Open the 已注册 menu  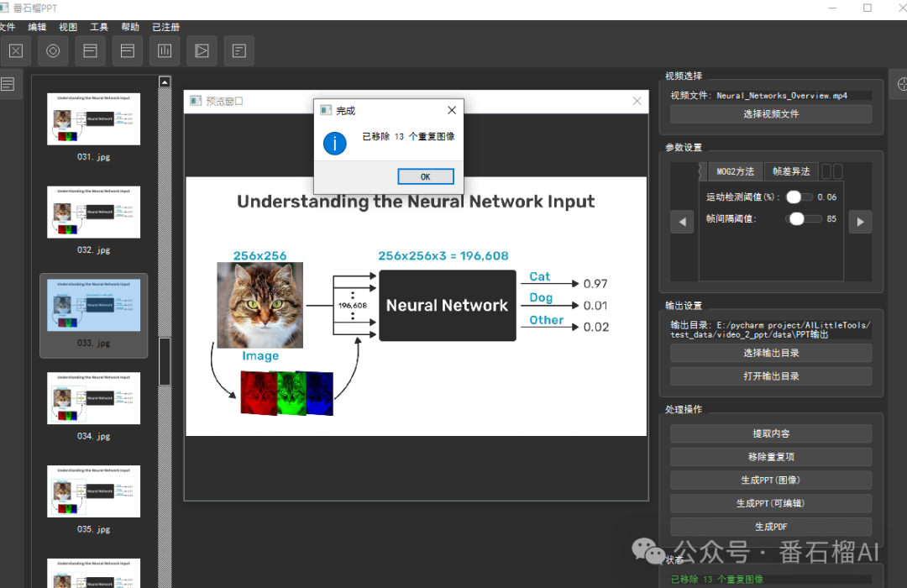click(166, 27)
